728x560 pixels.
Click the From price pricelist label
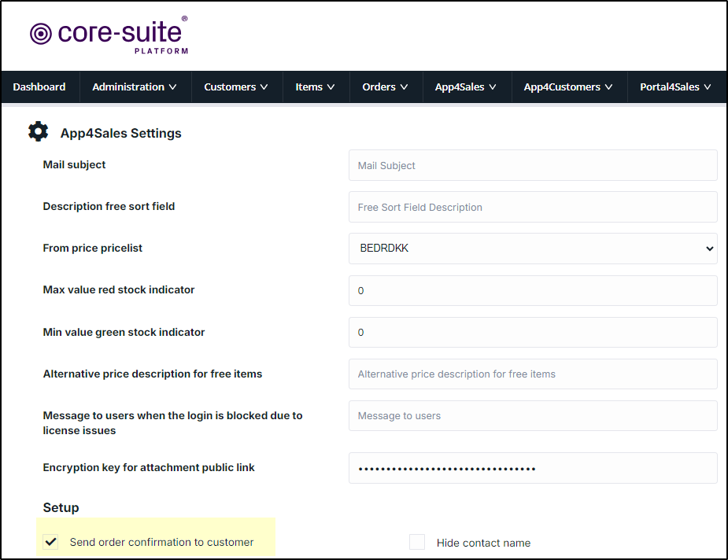(x=92, y=249)
